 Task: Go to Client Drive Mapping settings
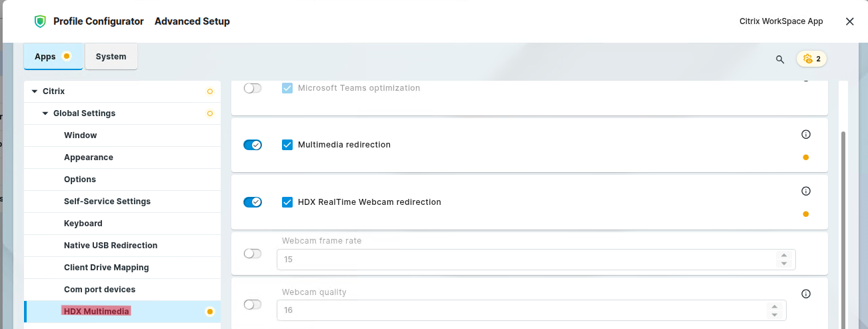[106, 268]
